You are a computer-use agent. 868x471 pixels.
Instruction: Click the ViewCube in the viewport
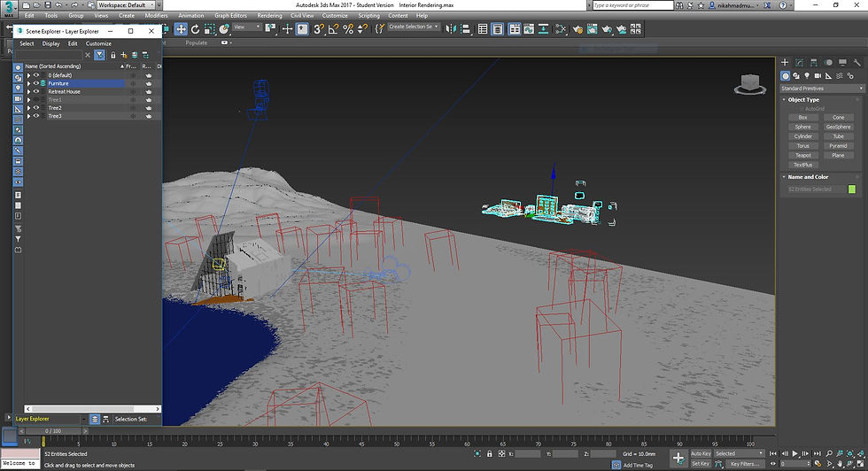pos(750,84)
